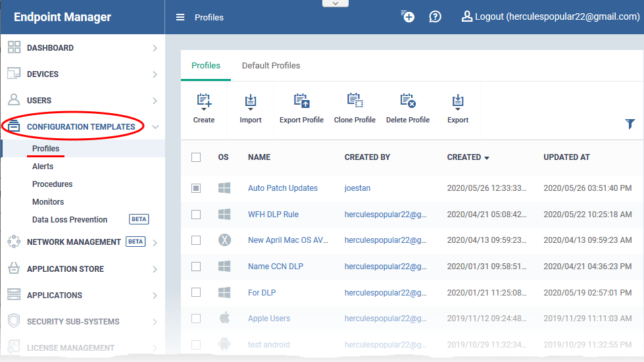The height and width of the screenshot is (362, 644).
Task: Click Android icon in test android row
Action: click(x=225, y=344)
